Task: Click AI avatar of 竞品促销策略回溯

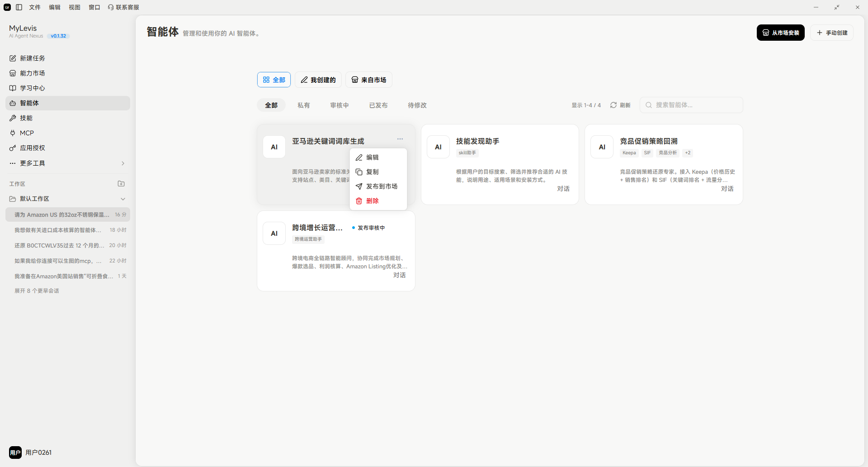Action: pos(602,147)
